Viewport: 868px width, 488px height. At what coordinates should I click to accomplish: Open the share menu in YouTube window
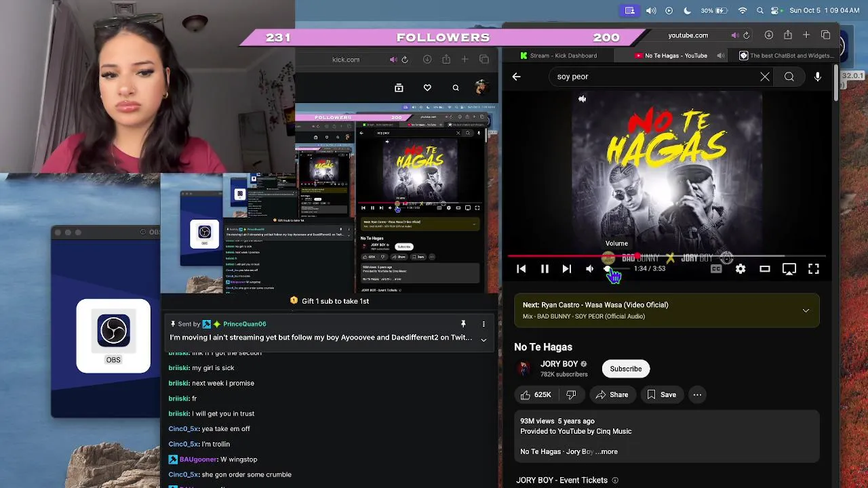pos(787,35)
